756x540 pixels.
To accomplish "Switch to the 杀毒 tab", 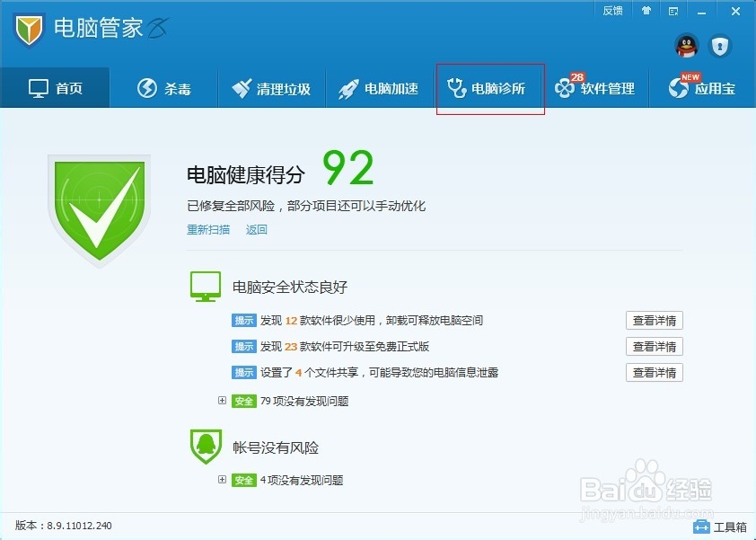I will click(164, 88).
